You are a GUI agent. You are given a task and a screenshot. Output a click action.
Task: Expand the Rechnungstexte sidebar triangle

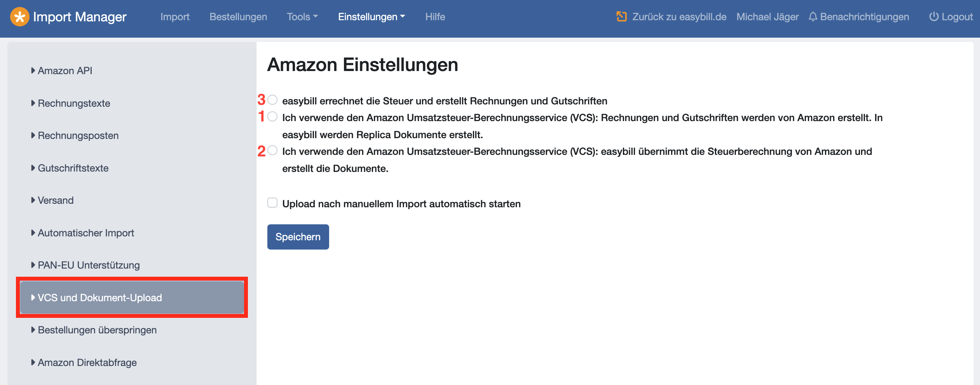coord(33,103)
